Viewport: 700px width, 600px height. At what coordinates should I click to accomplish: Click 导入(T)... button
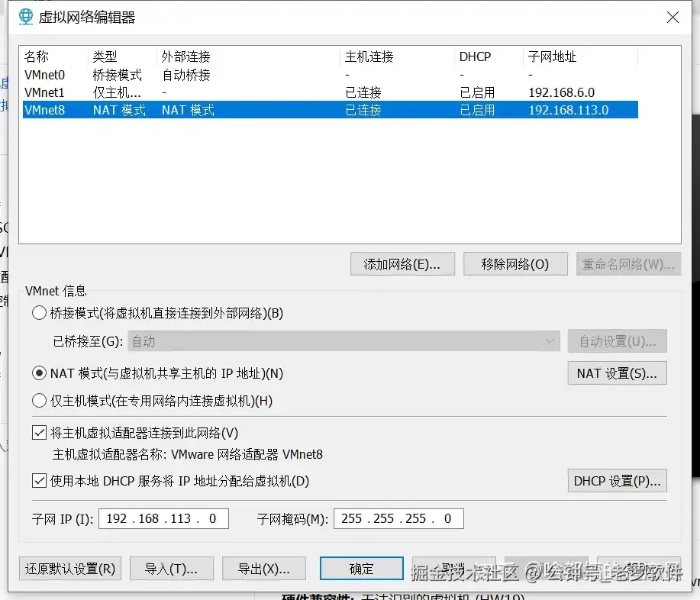(x=172, y=568)
